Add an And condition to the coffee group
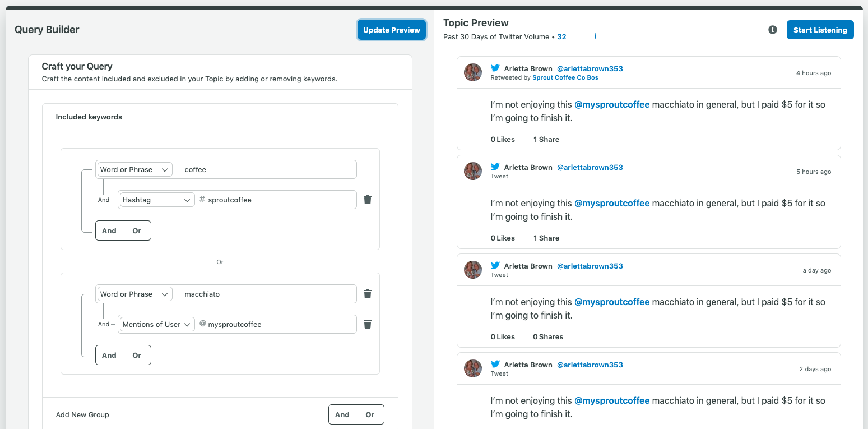The image size is (868, 429). 109,230
